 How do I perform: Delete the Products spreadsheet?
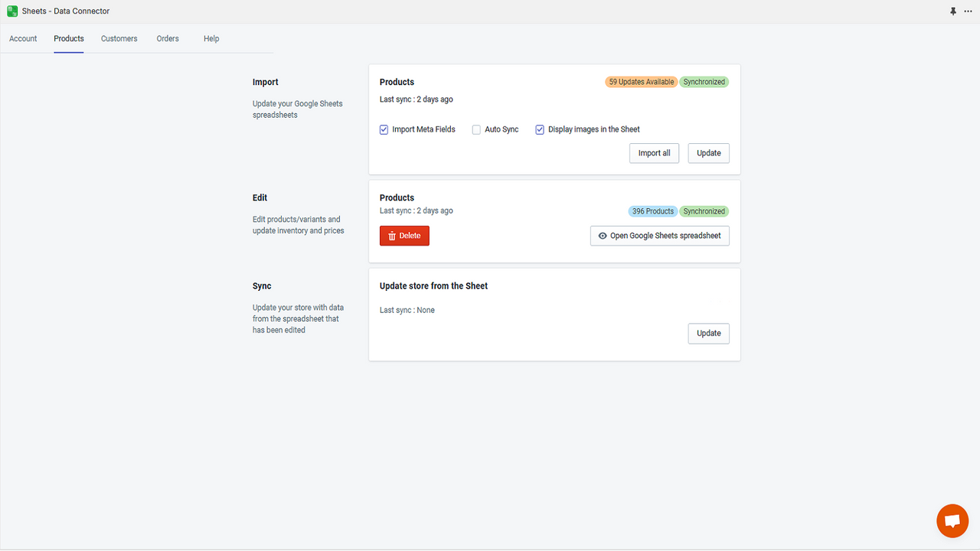point(404,236)
